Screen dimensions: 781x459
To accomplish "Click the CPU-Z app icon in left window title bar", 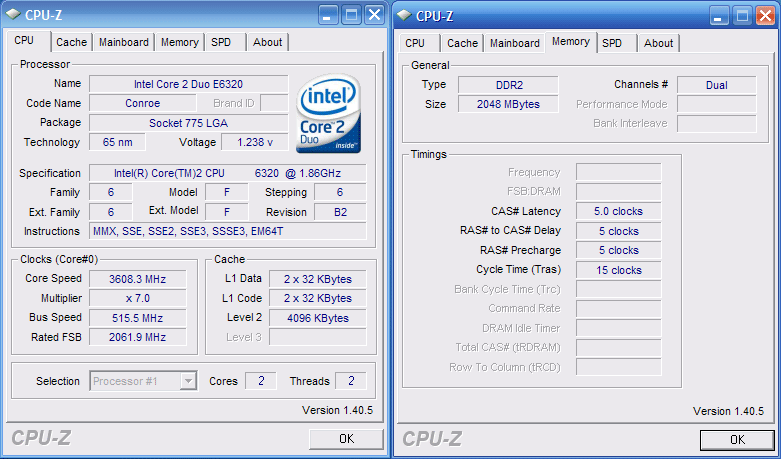I will pyautogui.click(x=13, y=14).
